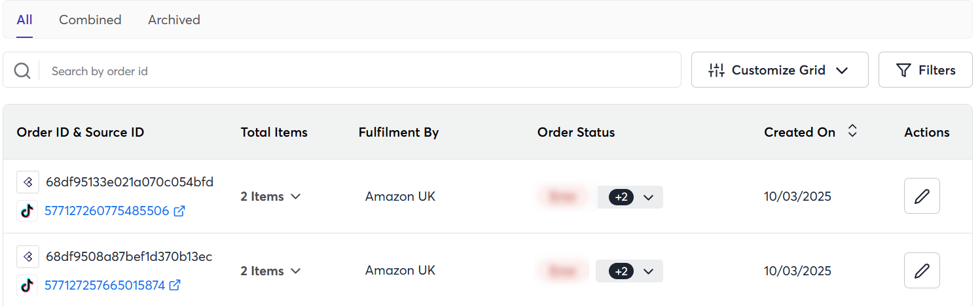The width and height of the screenshot is (980, 306).
Task: Click TikTok icon beside 577127260775485506
Action: [27, 211]
